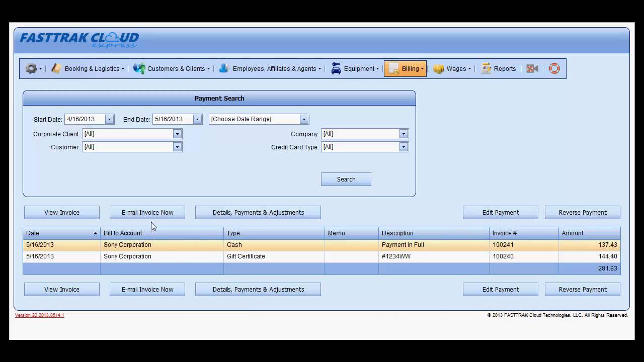Click the Start Date input field

[85, 119]
